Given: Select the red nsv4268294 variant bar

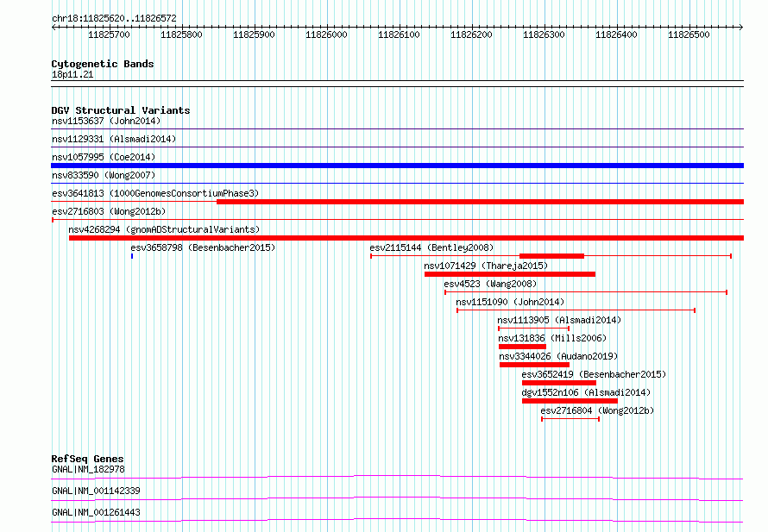Looking at the screenshot, I should [x=406, y=238].
